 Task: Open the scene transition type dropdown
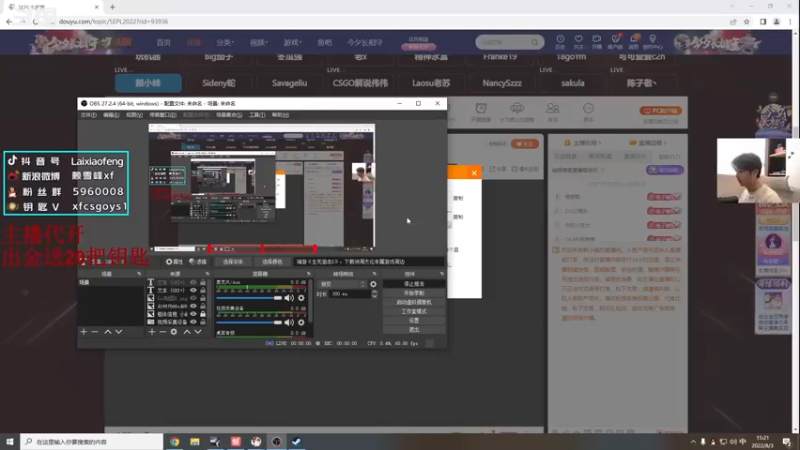(x=342, y=284)
